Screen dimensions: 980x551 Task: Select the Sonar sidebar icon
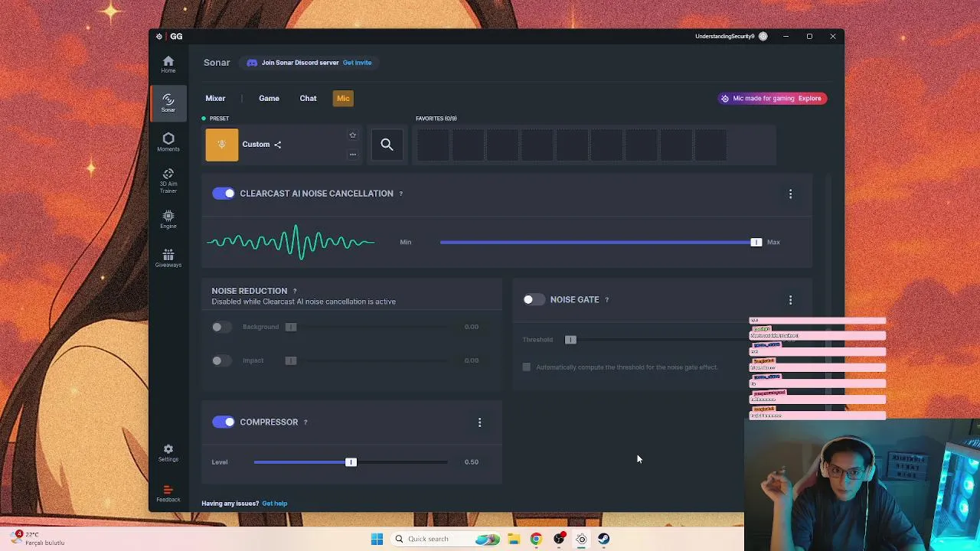coord(168,103)
